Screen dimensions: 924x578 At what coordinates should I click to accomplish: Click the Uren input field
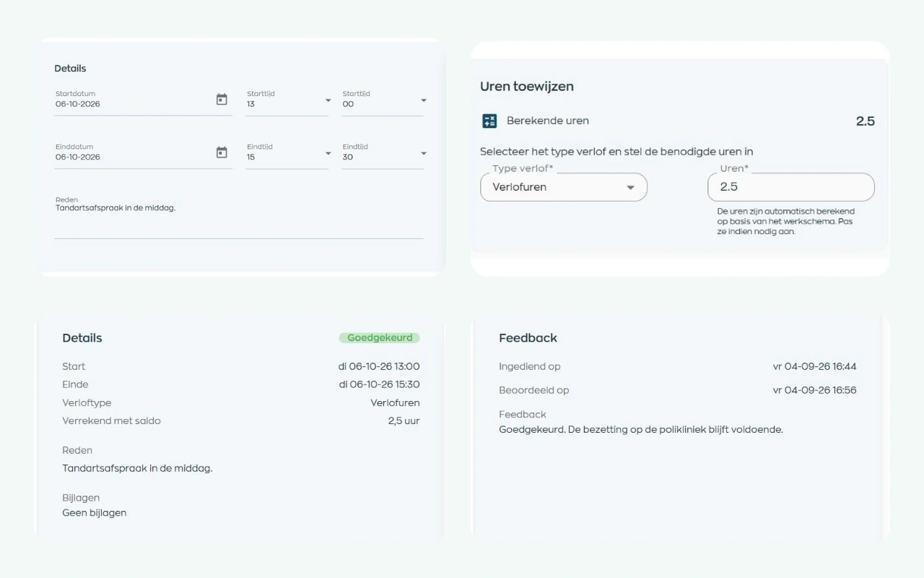tap(790, 187)
